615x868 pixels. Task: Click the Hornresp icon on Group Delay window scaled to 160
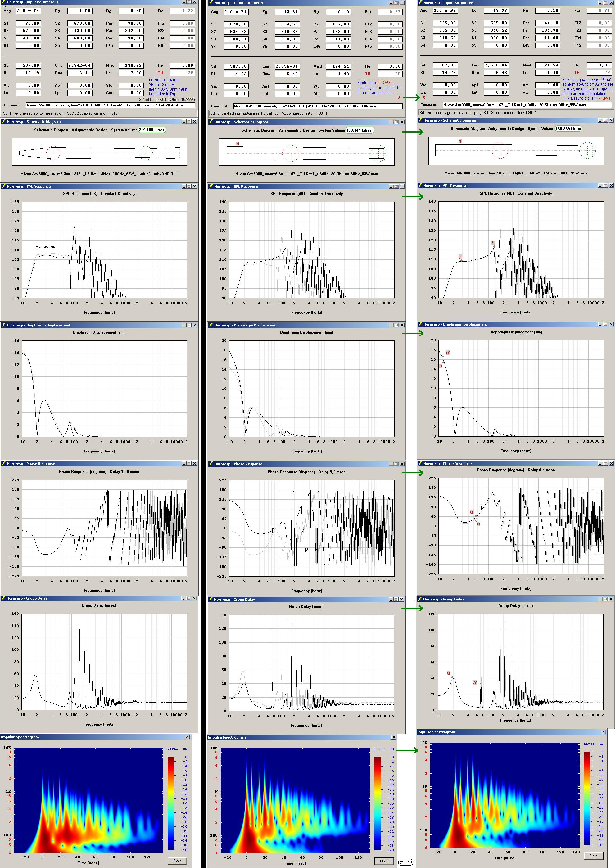point(3,599)
